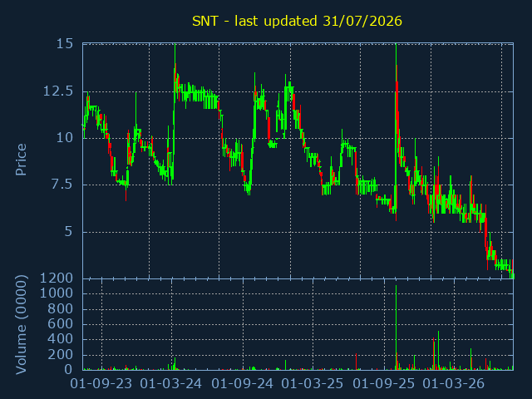Click the Volume (0000) axis title
The width and height of the screenshot is (532, 399).
(x=21, y=325)
